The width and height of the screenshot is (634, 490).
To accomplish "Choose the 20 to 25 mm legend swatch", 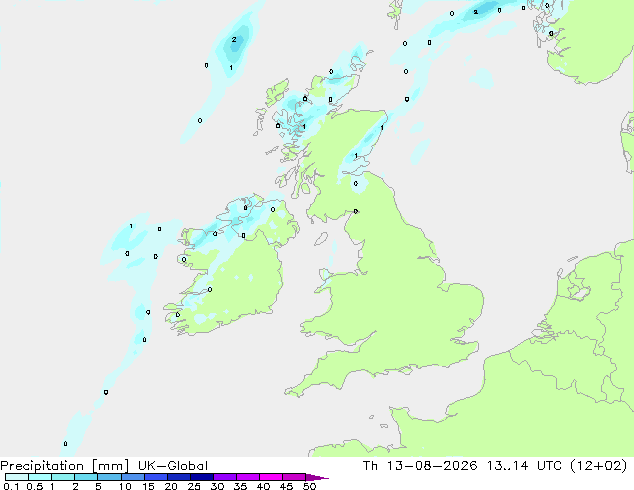I will (179, 477).
